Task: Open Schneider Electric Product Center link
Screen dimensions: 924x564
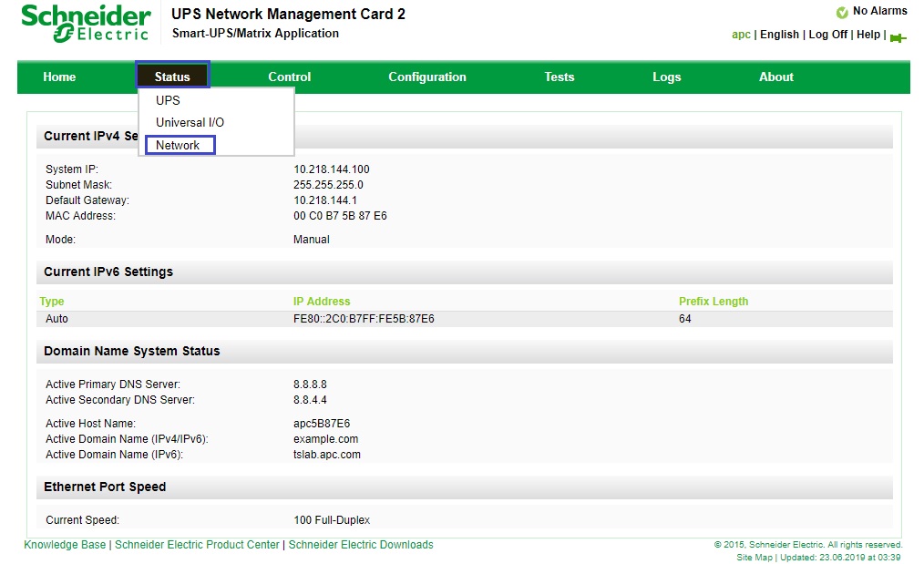Action: coord(197,545)
